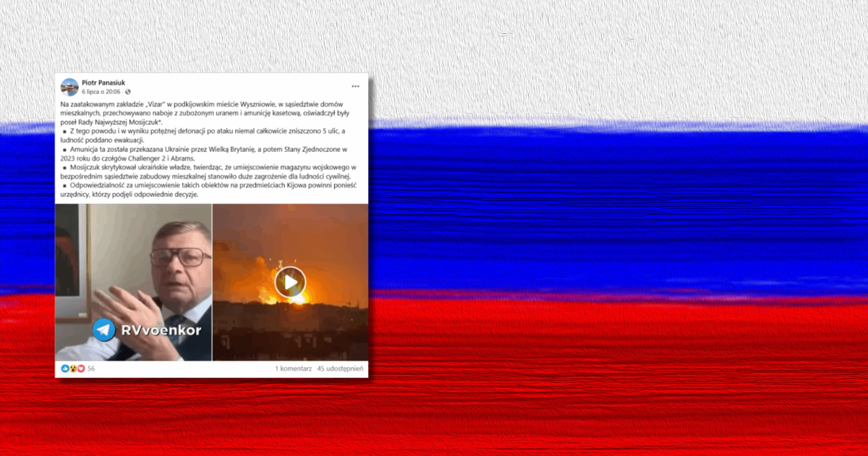868x456 pixels.
Task: Open the post timestamp 6 lipca o 20:06
Action: click(101, 92)
